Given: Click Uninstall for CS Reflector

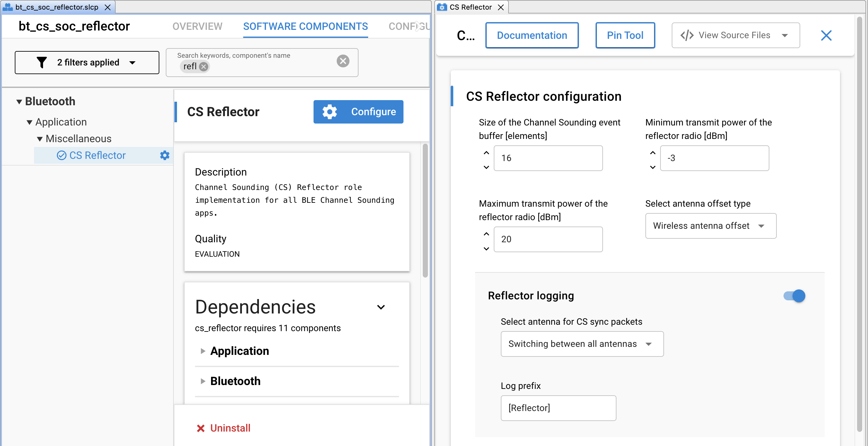Looking at the screenshot, I should pyautogui.click(x=223, y=428).
